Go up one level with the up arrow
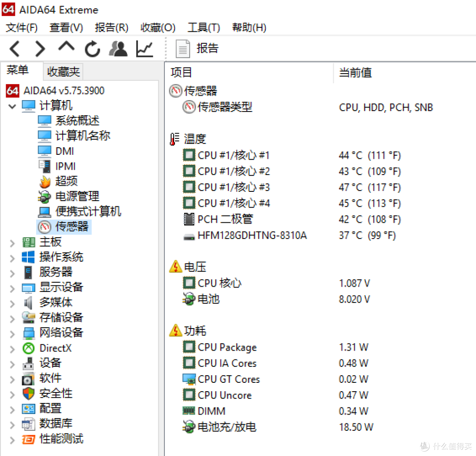 [x=66, y=47]
